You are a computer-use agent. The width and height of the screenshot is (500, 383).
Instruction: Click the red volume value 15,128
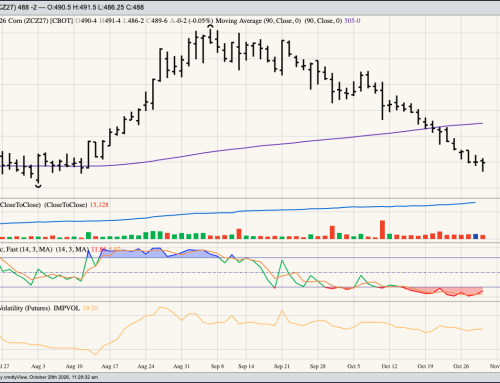coord(99,205)
